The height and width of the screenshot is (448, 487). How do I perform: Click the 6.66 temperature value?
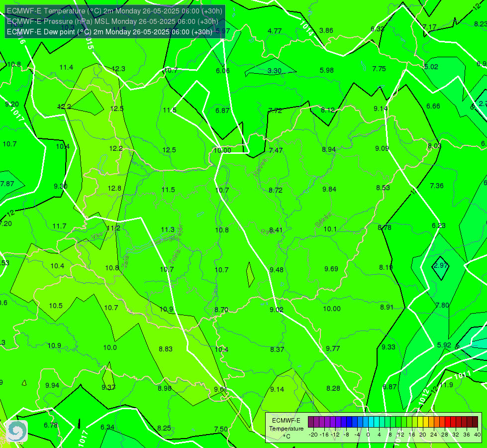coord(433,107)
